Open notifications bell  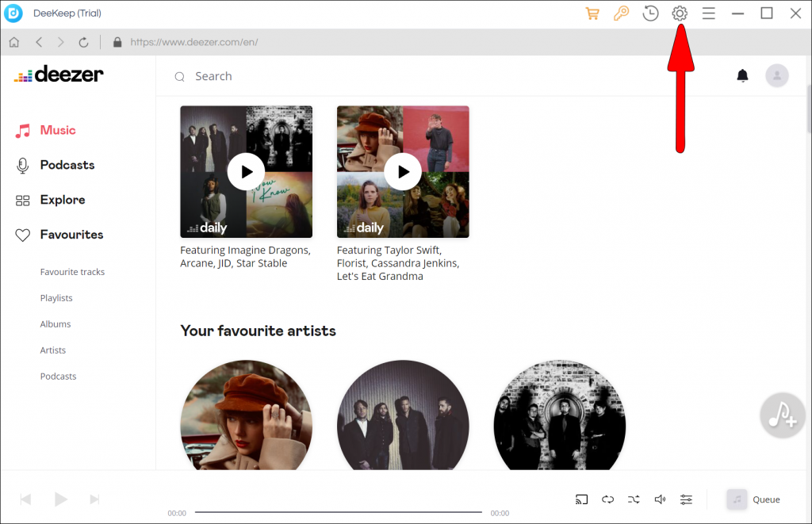pos(742,75)
